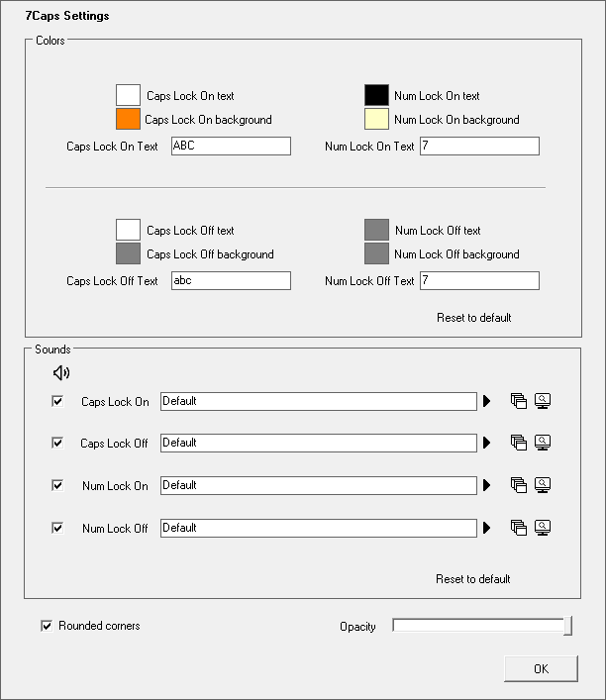Disable the Caps Lock On sound checkbox

57,402
